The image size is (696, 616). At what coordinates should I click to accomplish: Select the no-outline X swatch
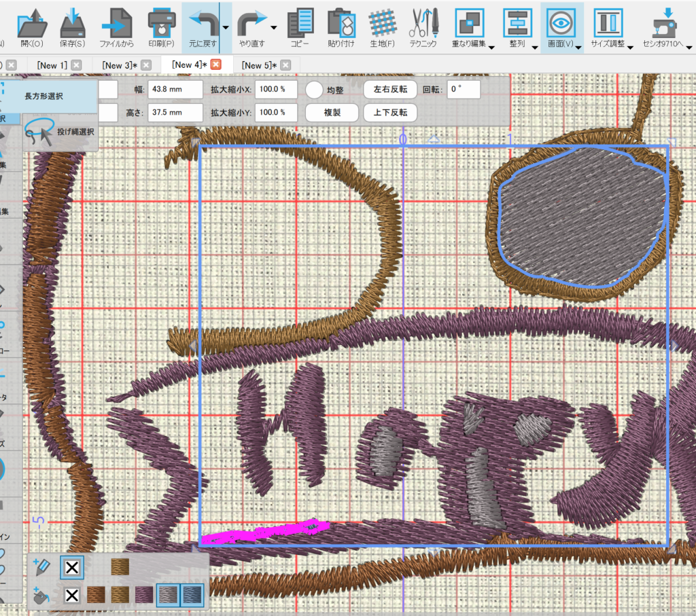point(72,566)
